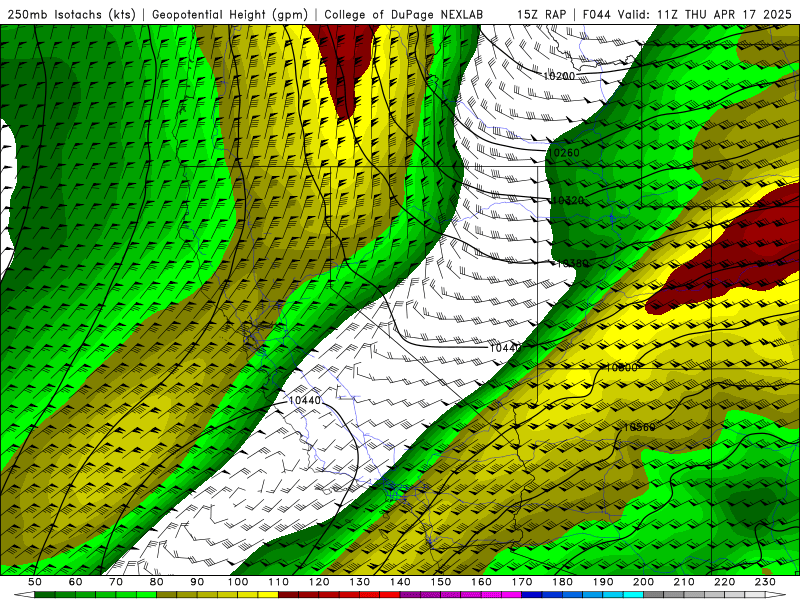Click the bright yellow colorbar swatch before 110

268,595
